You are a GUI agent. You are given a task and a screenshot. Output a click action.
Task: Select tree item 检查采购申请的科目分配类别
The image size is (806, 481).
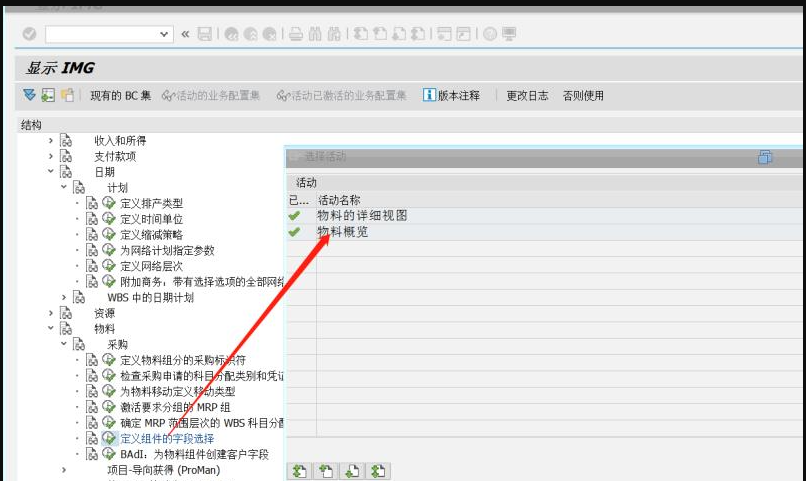(202, 376)
